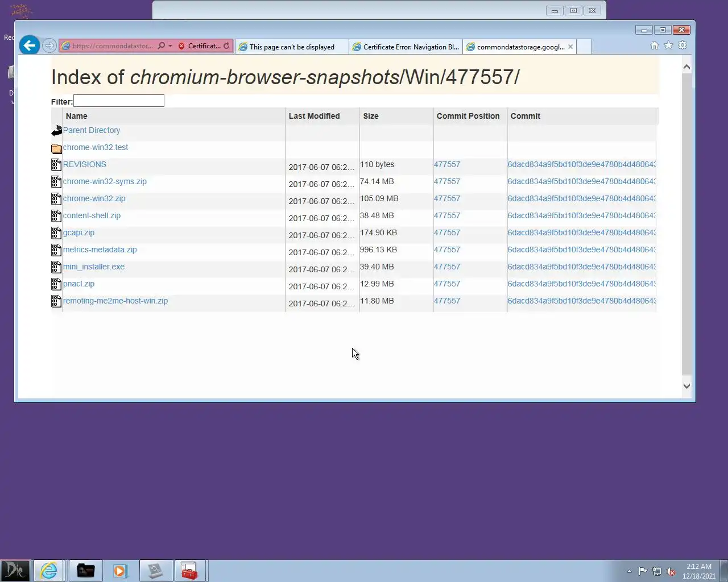The width and height of the screenshot is (728, 582).
Task: Open the Action Center flag tray icon
Action: tap(643, 571)
